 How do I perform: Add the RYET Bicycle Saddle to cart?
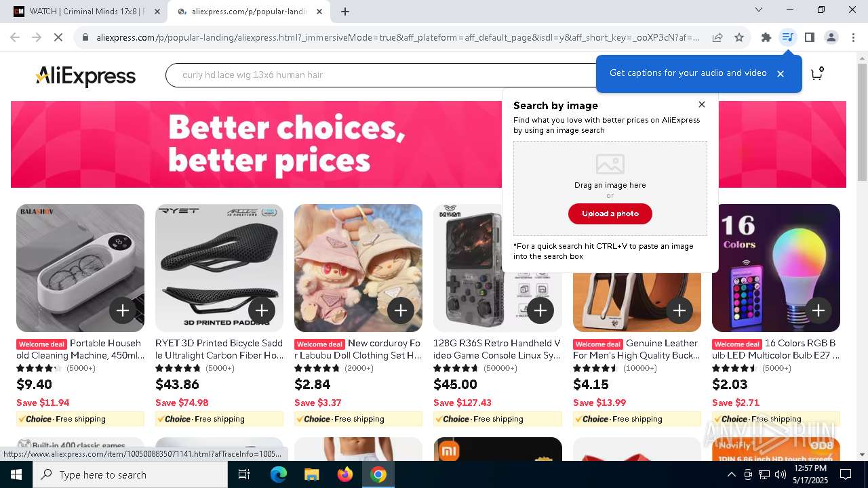(x=262, y=310)
